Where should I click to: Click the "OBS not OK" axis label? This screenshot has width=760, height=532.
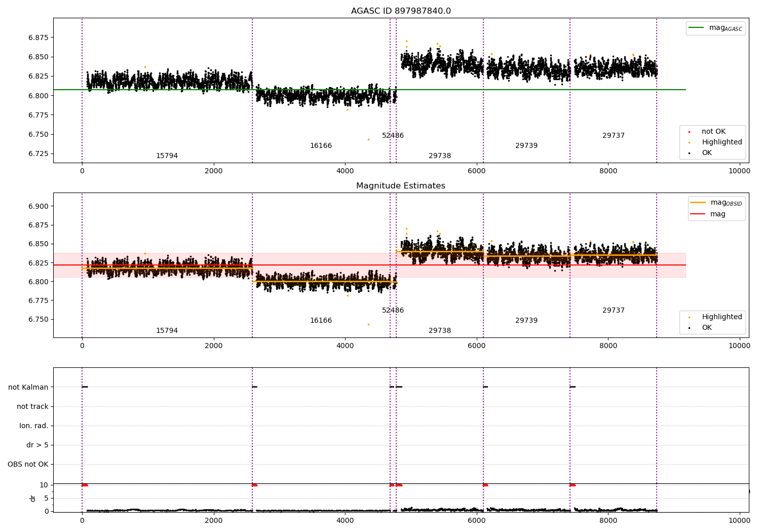[x=28, y=465]
